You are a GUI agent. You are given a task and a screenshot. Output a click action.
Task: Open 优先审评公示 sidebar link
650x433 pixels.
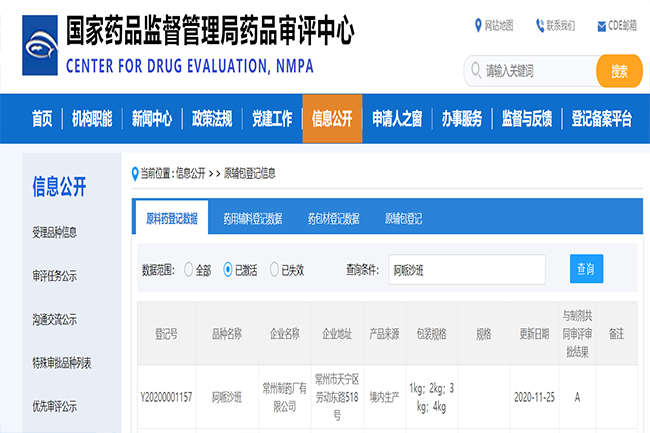(x=55, y=406)
